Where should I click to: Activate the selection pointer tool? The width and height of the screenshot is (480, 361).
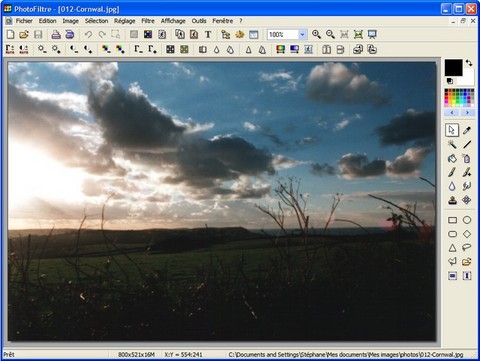click(452, 130)
